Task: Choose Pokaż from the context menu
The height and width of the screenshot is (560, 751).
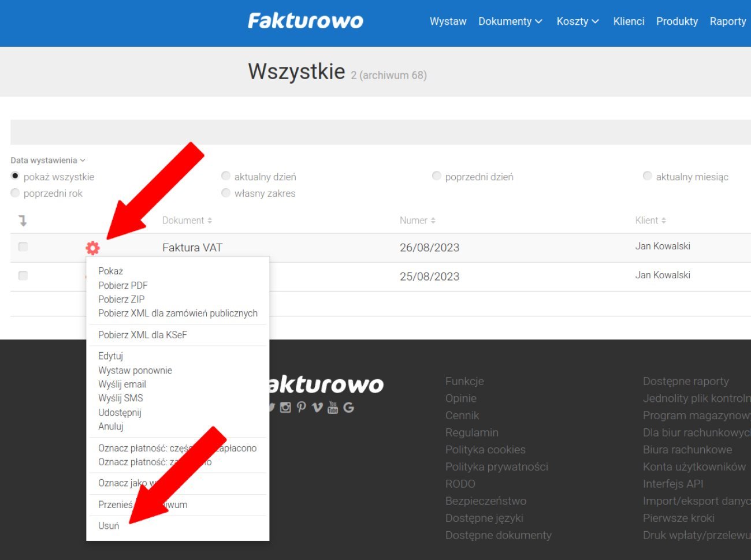Action: (110, 271)
